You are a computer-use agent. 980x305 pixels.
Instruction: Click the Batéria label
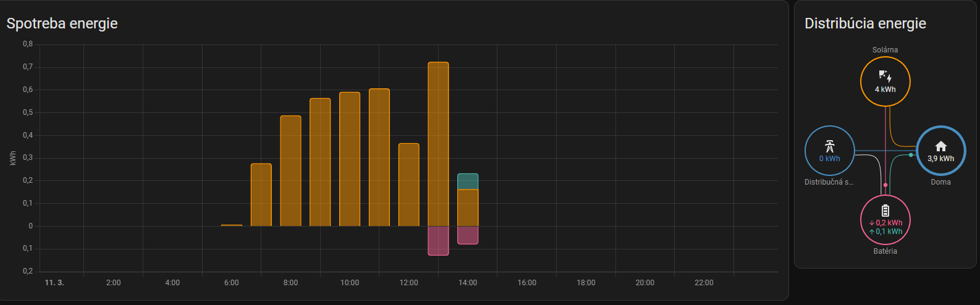coord(885,251)
